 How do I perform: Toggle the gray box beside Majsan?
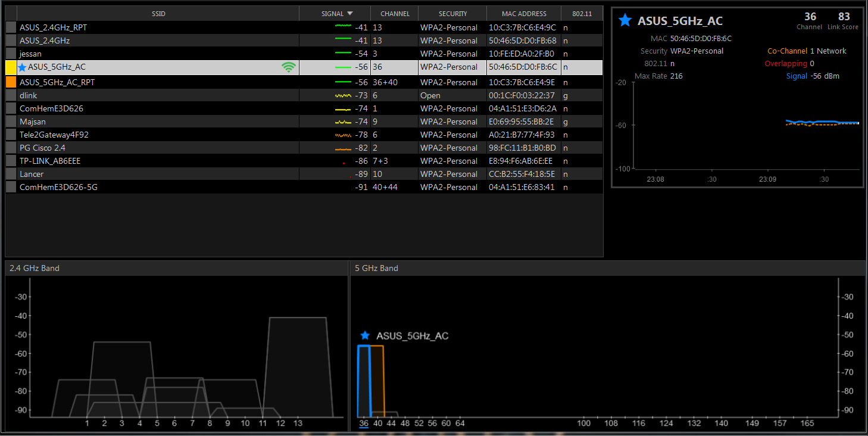coord(11,122)
